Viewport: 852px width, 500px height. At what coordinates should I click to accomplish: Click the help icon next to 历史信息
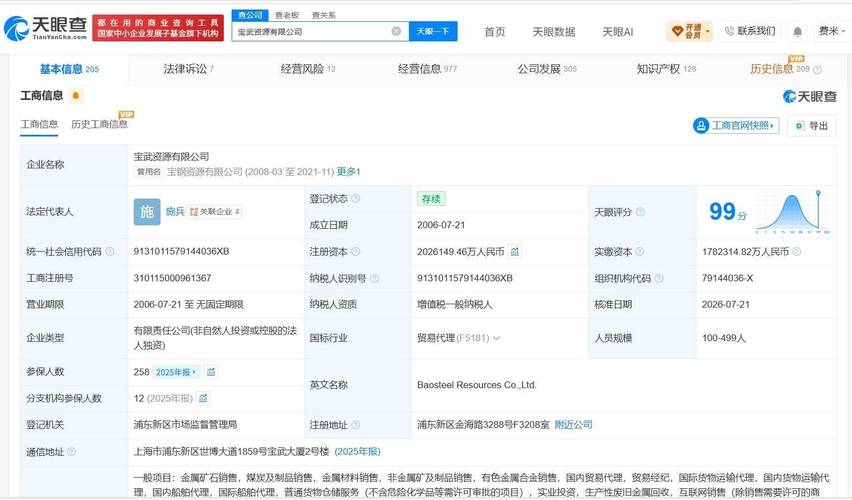coord(817,70)
